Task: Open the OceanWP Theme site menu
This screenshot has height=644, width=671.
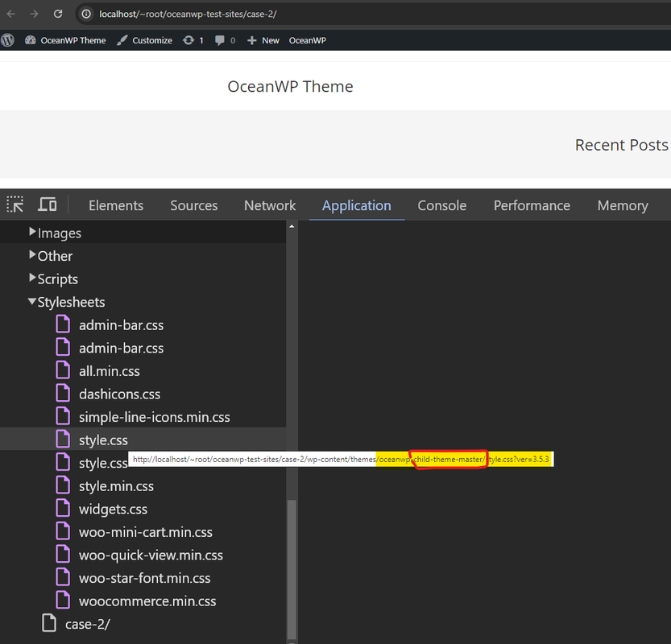Action: [65, 40]
